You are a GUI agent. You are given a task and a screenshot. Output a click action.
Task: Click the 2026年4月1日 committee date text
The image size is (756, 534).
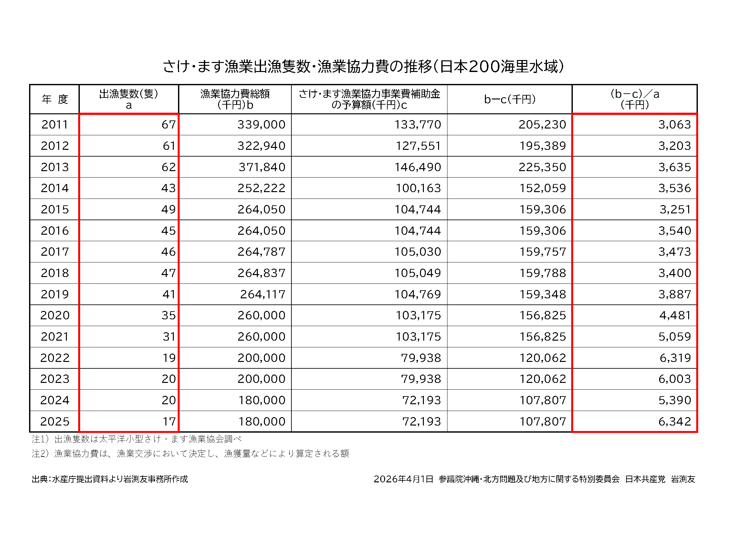403,479
